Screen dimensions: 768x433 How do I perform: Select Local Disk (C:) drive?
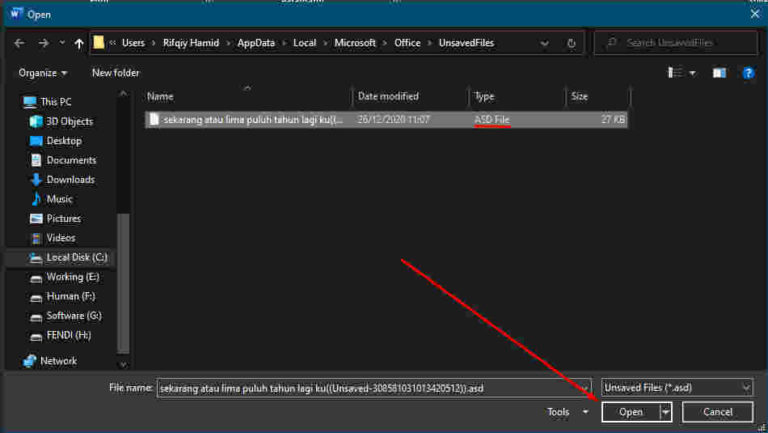69,258
